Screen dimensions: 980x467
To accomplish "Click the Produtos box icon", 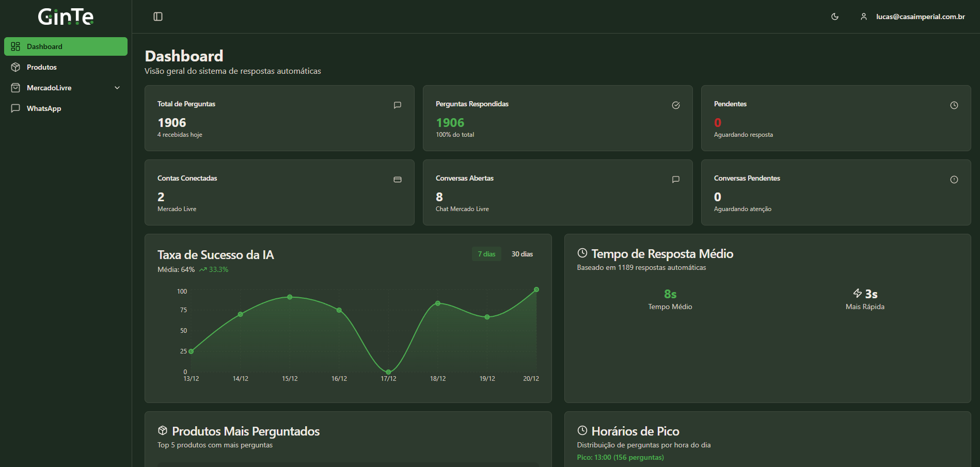I will coord(15,67).
